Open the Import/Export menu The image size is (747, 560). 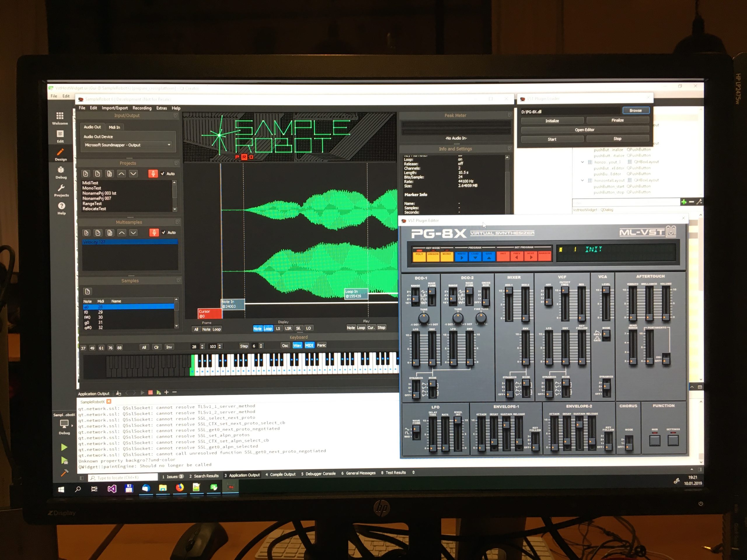point(115,108)
